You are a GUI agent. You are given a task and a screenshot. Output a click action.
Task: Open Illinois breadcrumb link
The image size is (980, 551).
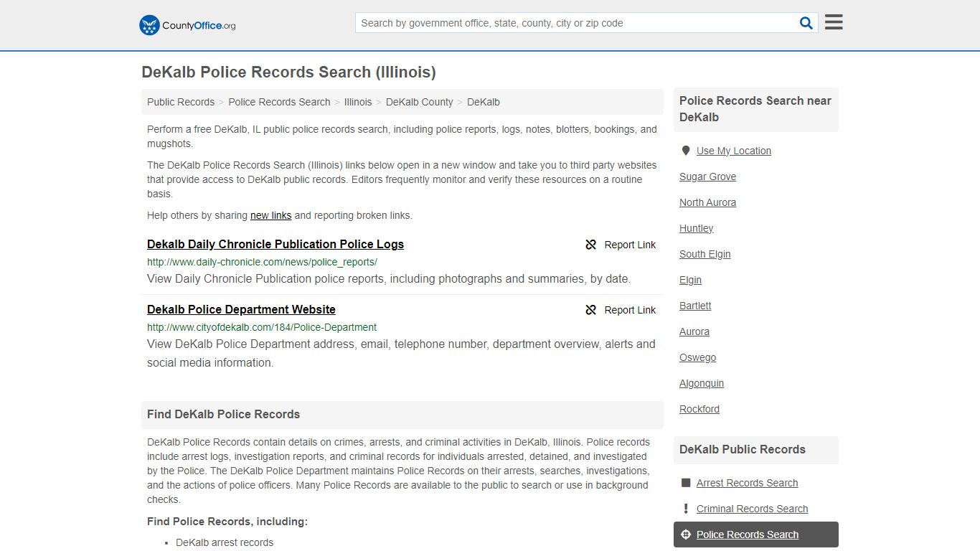358,102
